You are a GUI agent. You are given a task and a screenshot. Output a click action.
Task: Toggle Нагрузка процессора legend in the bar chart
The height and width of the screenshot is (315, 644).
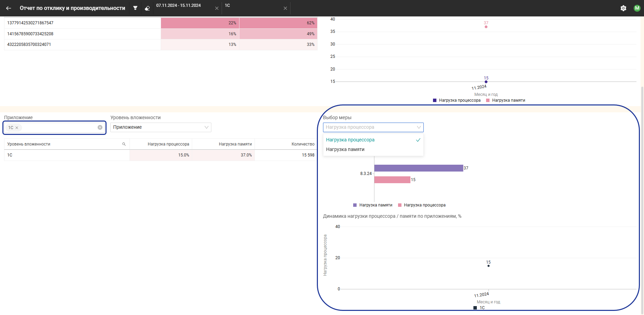point(422,205)
